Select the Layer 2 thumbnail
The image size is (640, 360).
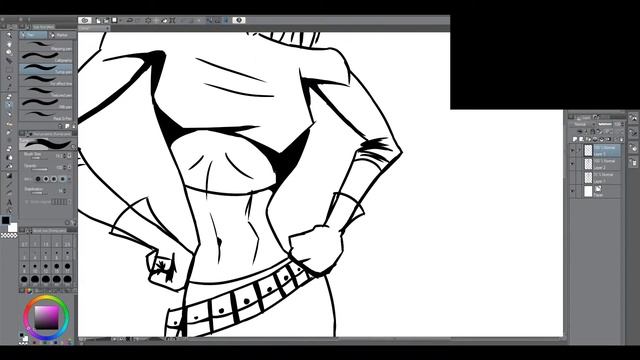point(589,164)
